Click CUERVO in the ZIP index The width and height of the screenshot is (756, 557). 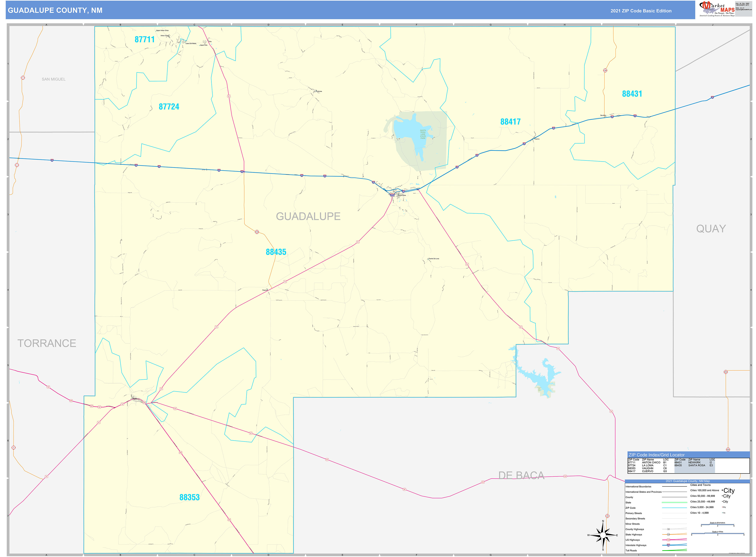(647, 471)
